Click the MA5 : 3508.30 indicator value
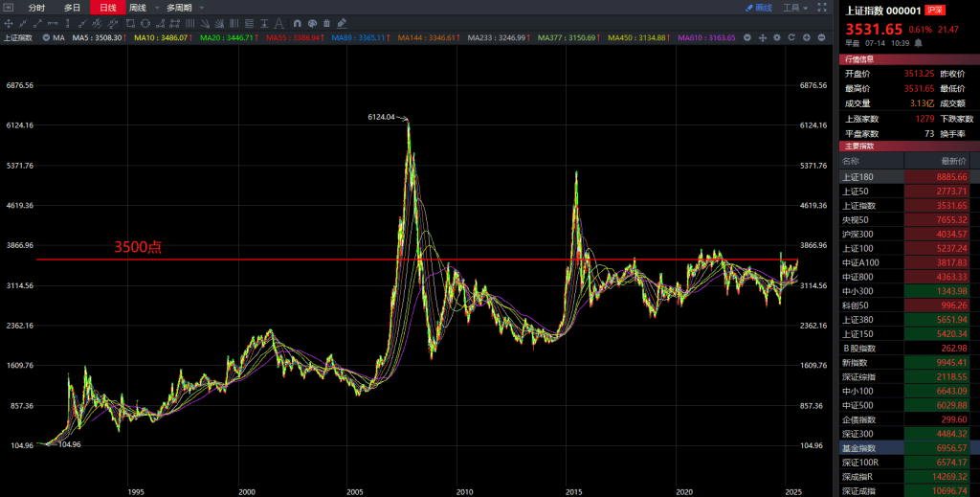980x497 pixels. [x=100, y=37]
